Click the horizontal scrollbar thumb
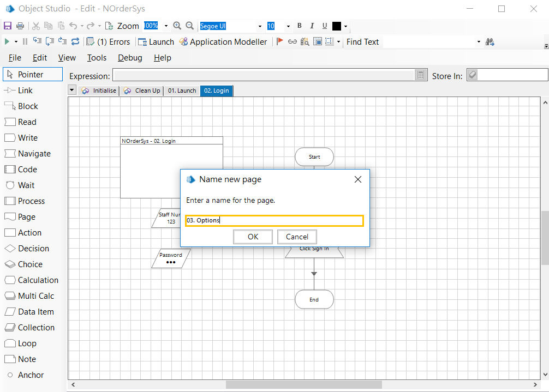Viewport: 549px width, 392px height. [x=303, y=385]
